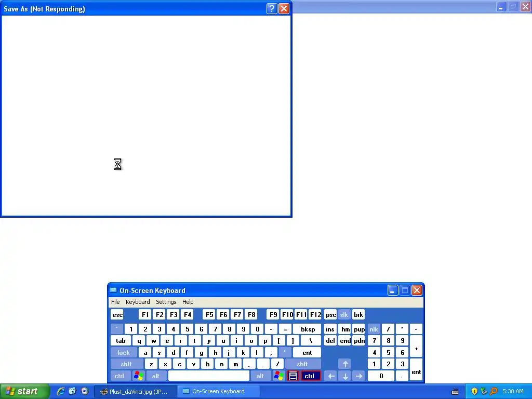Image resolution: width=532 pixels, height=399 pixels.
Task: Click the magnifier tray icon
Action: 494,391
